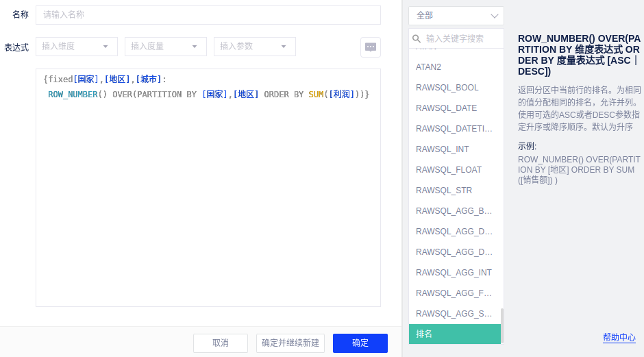This screenshot has height=357, width=644.
Task: Focus the function keyword search box
Action: point(462,39)
